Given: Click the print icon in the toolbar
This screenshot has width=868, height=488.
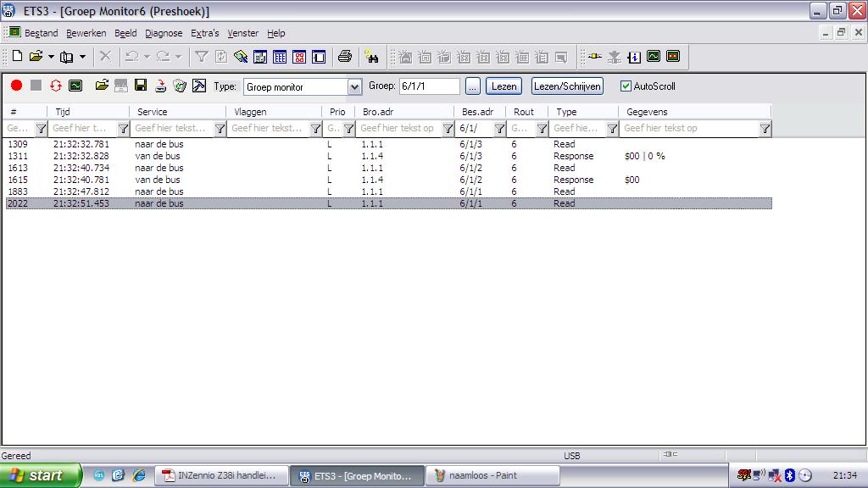Looking at the screenshot, I should pos(344,57).
